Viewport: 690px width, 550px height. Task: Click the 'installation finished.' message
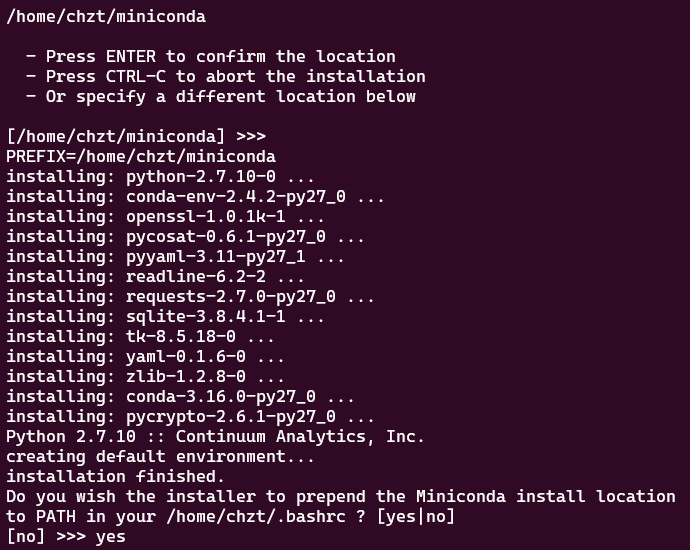[115, 477]
